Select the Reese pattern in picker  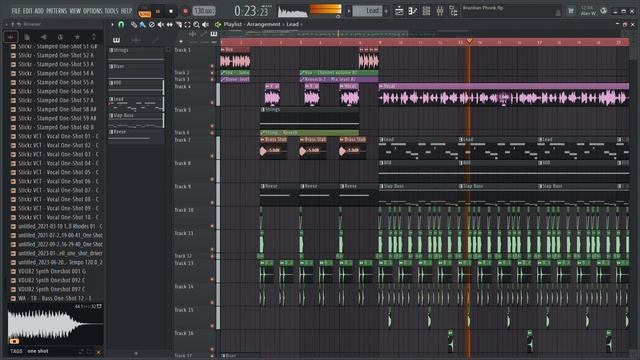(136, 136)
